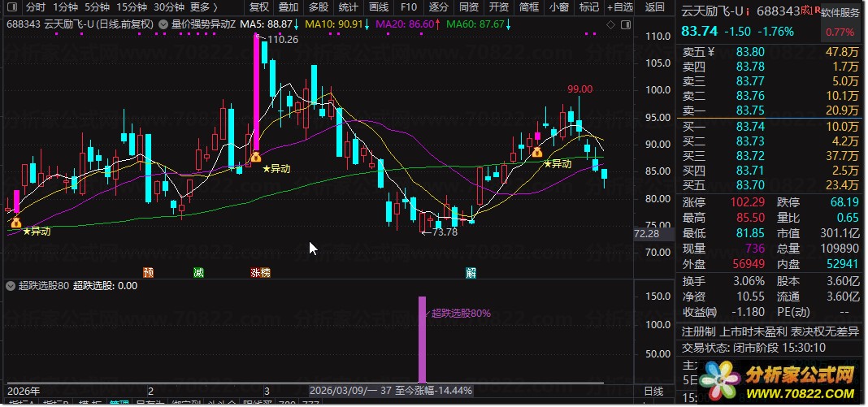This screenshot has width=868, height=407.
Task: Select the 5分钟 period
Action: tap(97, 7)
